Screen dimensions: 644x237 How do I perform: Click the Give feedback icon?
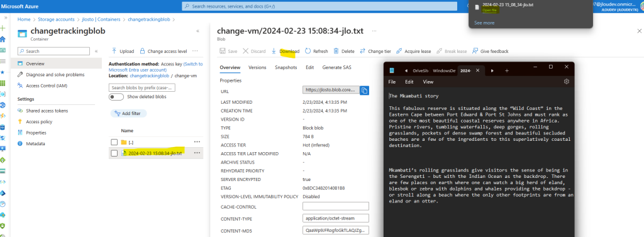click(x=475, y=51)
